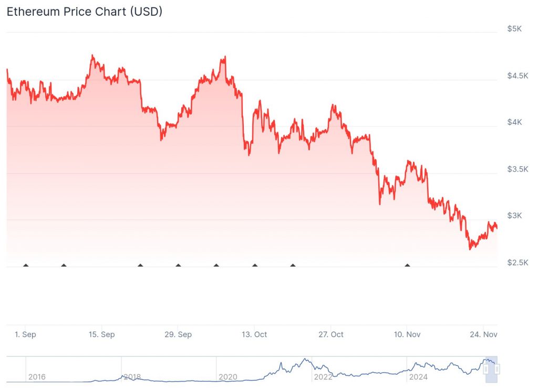Click the diamond marker between 13. Oct and 27. Oct
The width and height of the screenshot is (538, 392).
coord(293,266)
